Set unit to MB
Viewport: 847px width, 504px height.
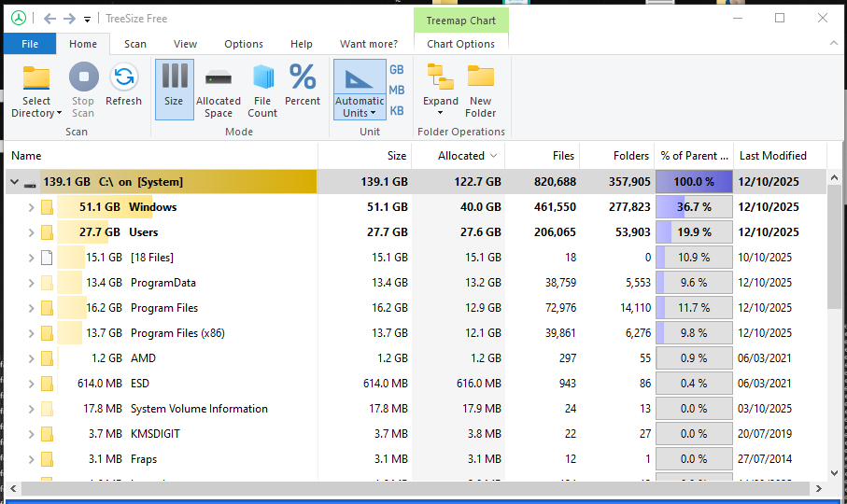(x=397, y=91)
